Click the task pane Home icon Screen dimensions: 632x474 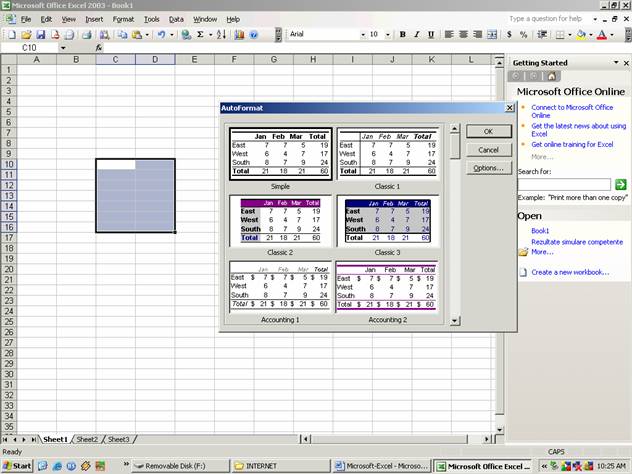coord(551,76)
